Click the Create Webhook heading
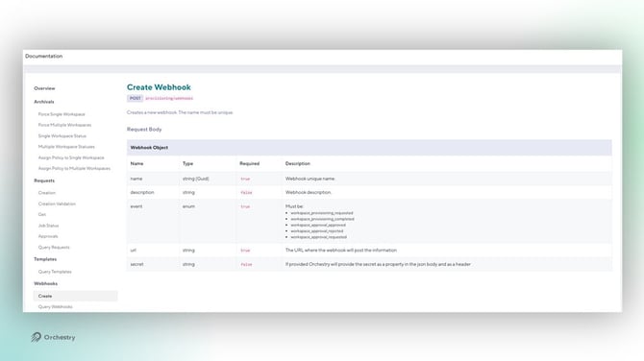The width and height of the screenshot is (644, 361). pyautogui.click(x=159, y=87)
